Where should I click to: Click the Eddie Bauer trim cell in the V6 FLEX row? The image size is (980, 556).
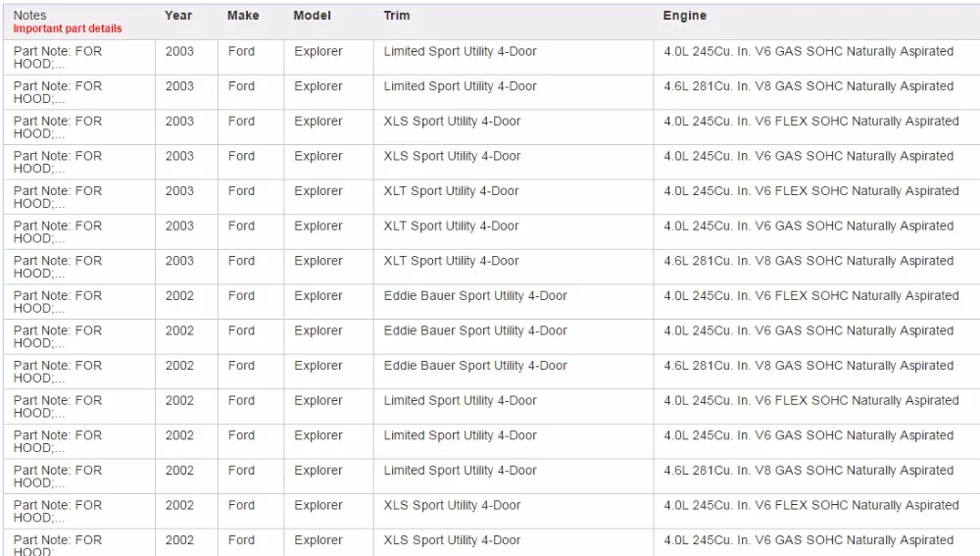click(x=475, y=296)
